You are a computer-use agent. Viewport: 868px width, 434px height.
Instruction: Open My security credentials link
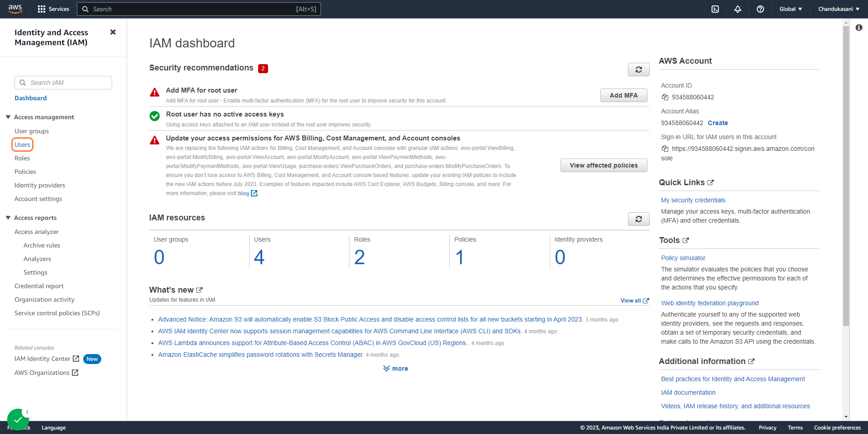coord(693,200)
